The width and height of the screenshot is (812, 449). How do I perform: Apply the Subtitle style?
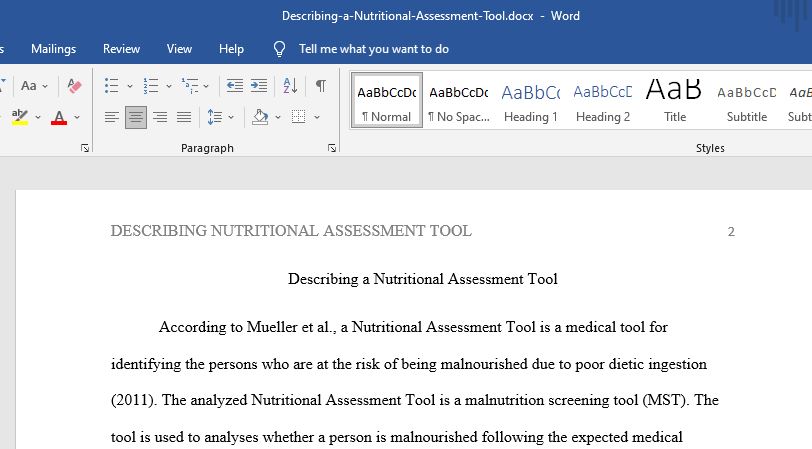(x=747, y=100)
